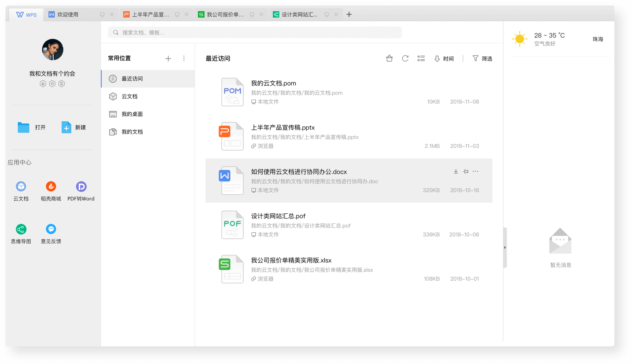Collapse the right side panel arrow
The height and width of the screenshot is (364, 632).
point(505,247)
